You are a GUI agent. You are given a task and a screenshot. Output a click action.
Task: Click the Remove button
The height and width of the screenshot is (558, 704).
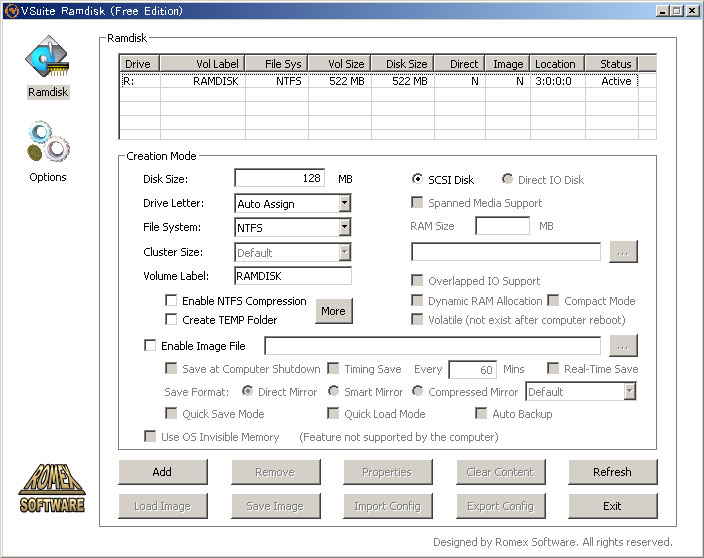(x=276, y=472)
